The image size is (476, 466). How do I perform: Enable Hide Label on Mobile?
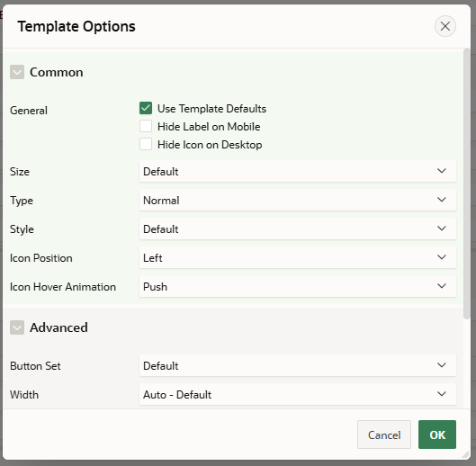click(146, 126)
